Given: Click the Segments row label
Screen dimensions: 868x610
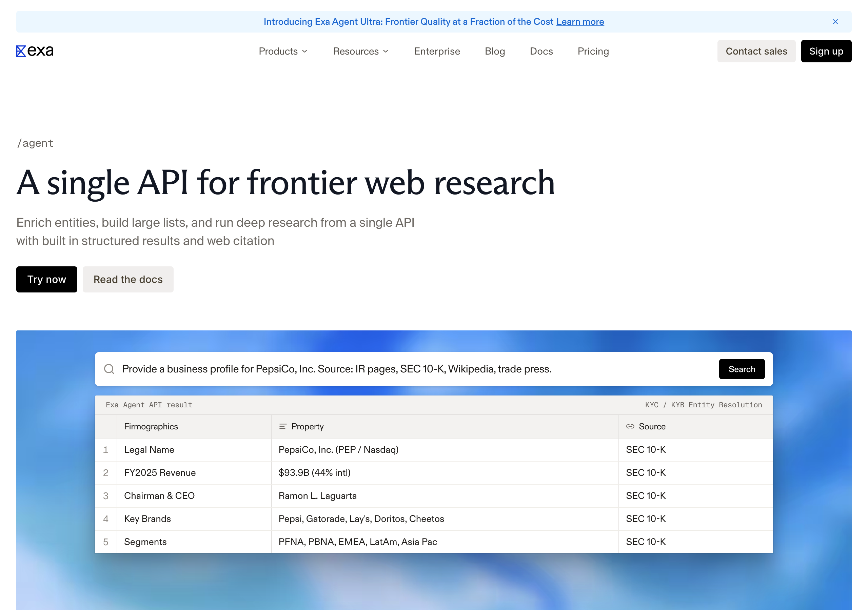Looking at the screenshot, I should [x=145, y=542].
